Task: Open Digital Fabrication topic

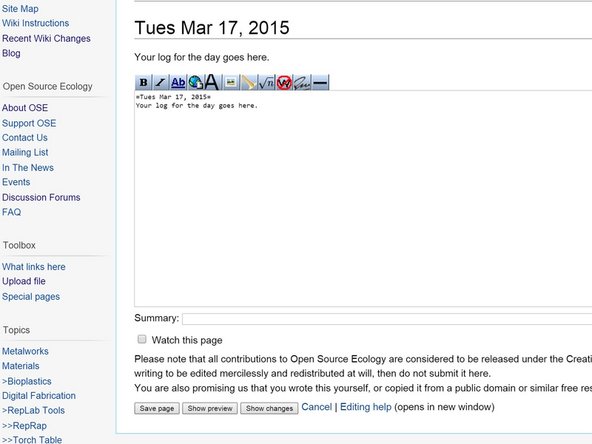Action: [39, 396]
